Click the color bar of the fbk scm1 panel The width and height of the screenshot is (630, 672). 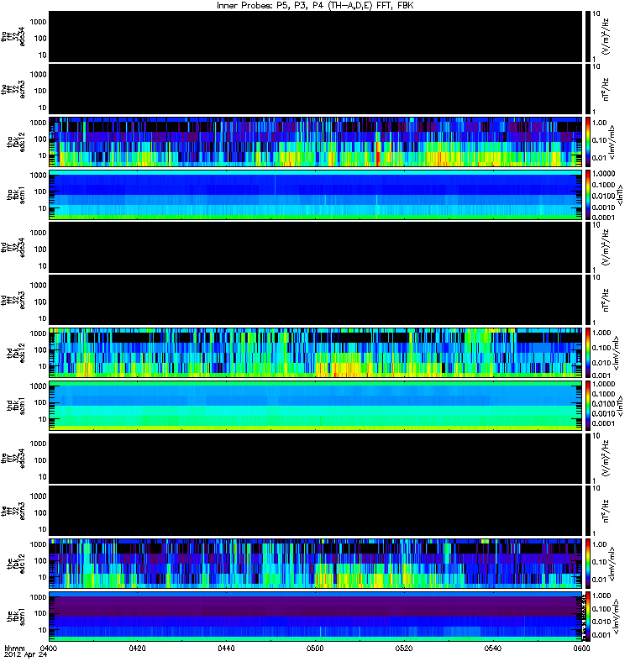pos(587,617)
